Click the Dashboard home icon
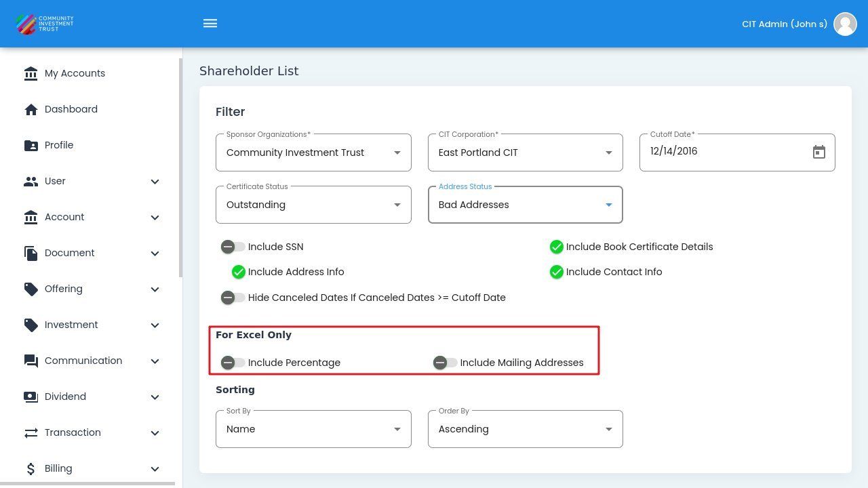This screenshot has width=868, height=488. click(31, 110)
